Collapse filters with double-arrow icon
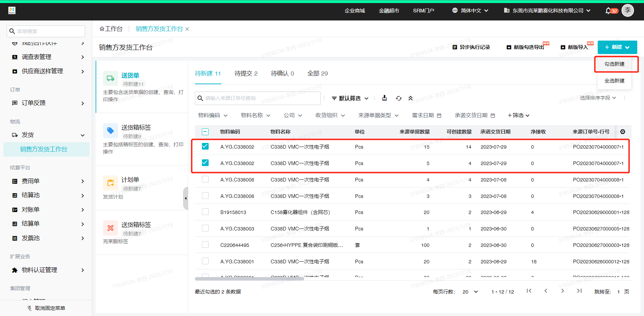This screenshot has height=316, width=644. (x=411, y=98)
